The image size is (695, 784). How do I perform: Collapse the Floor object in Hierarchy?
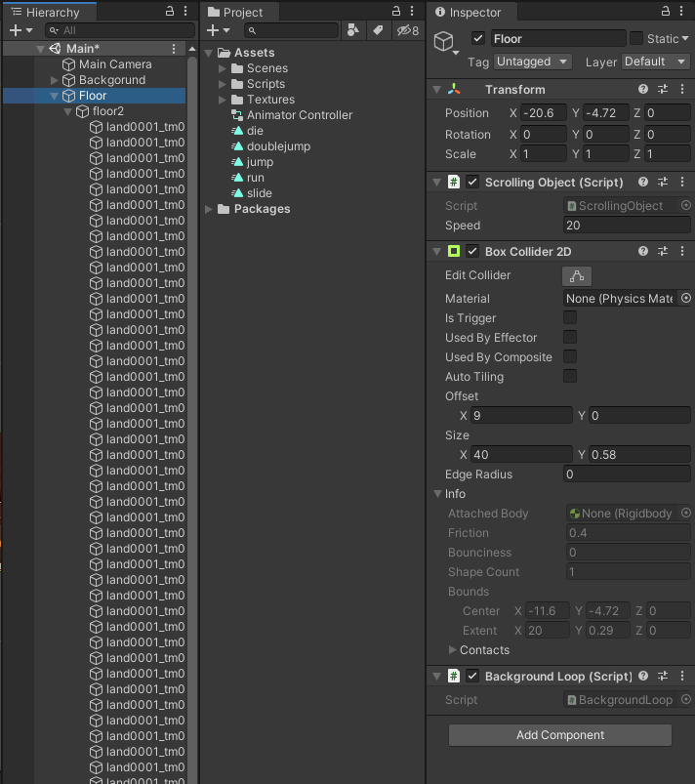click(x=55, y=96)
